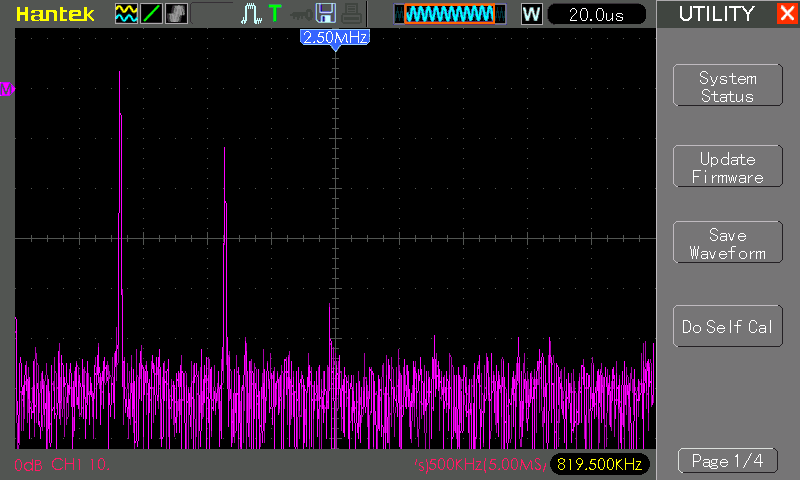Screen dimensions: 800x480
Task: Click the 819.500KHz frequency readout
Action: pos(599,464)
